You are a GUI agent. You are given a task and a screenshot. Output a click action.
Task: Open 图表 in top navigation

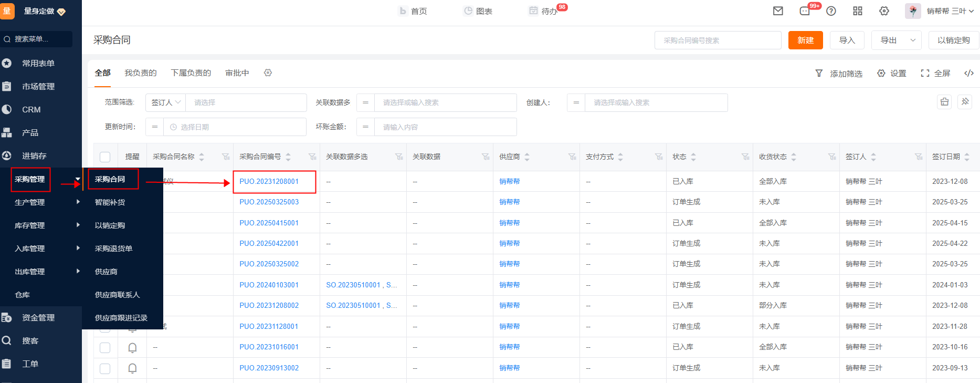pos(478,11)
